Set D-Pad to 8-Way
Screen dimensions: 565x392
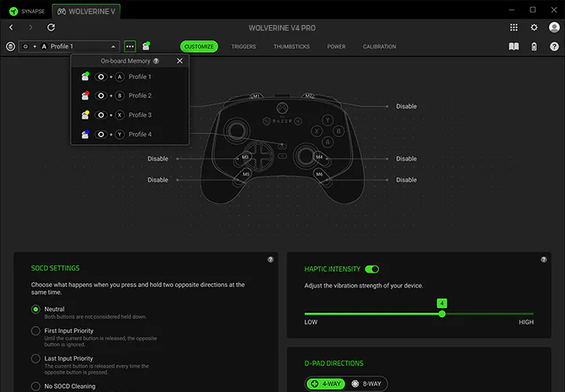[366, 383]
